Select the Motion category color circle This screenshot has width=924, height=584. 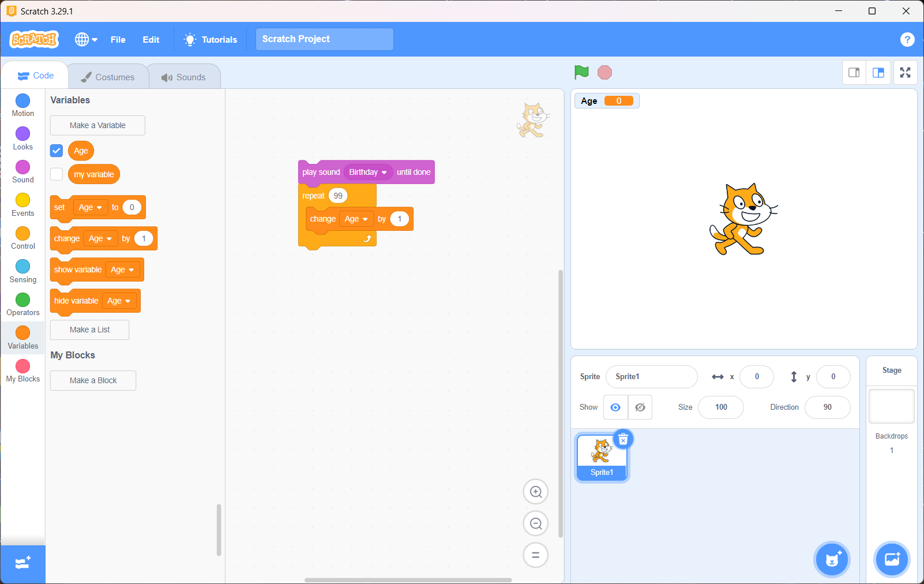click(22, 101)
